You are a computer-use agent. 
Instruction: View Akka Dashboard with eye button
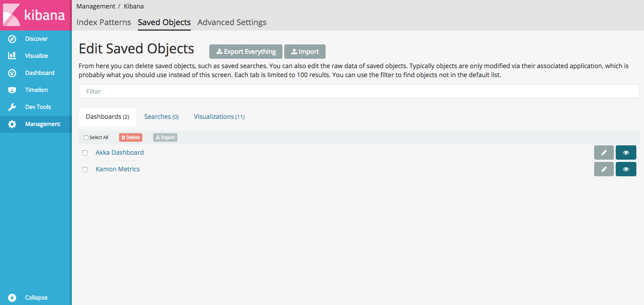pos(626,152)
